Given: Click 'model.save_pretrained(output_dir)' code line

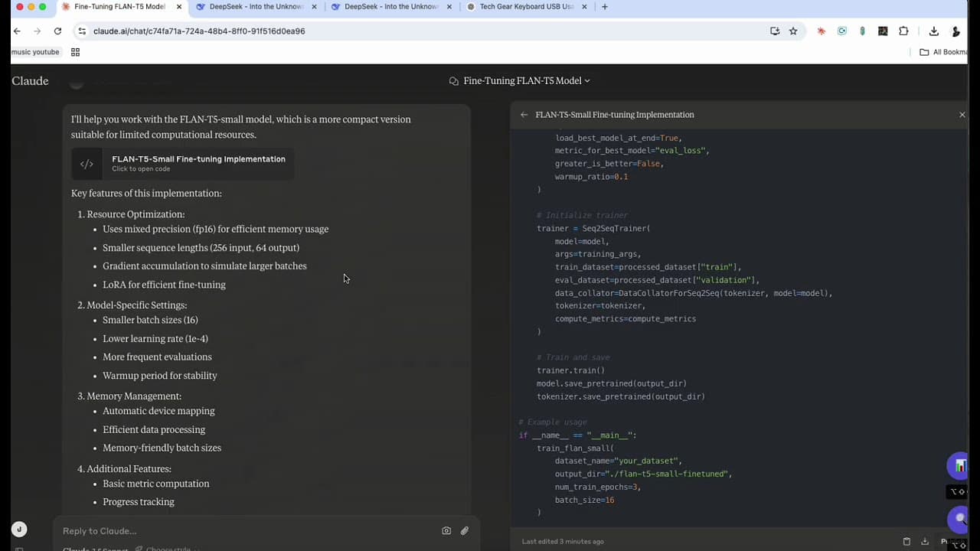Looking at the screenshot, I should 612,383.
